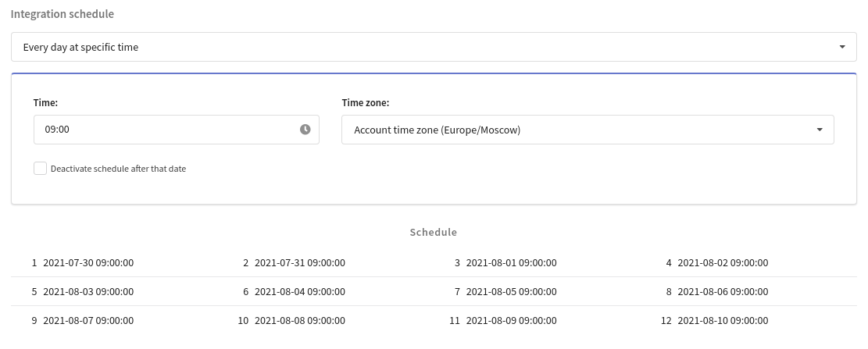This screenshot has width=868, height=349.
Task: Click schedule entry 2021-08-10 09:00:00
Action: coord(723,320)
